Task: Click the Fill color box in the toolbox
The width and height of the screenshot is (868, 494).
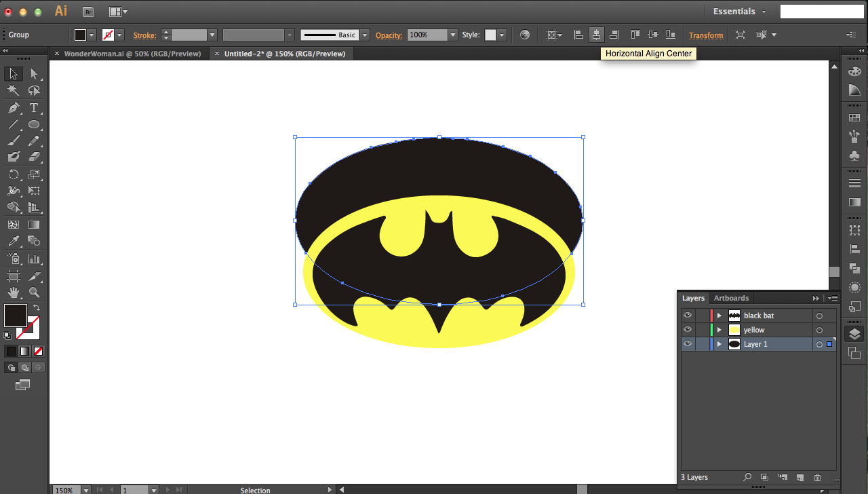Action: 16,316
